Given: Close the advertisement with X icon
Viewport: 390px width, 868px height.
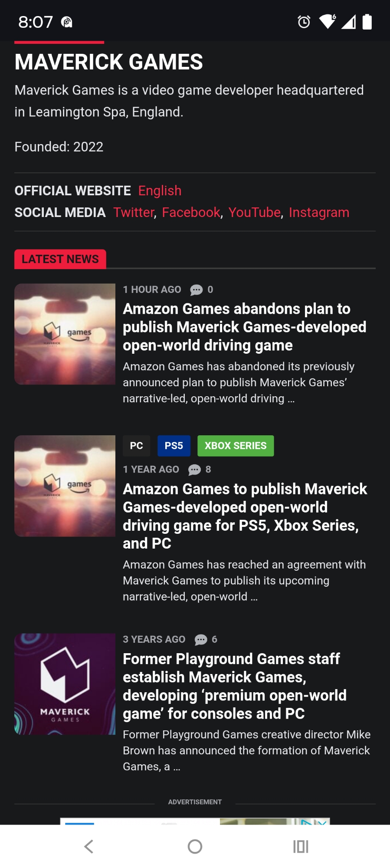Looking at the screenshot, I should (321, 822).
